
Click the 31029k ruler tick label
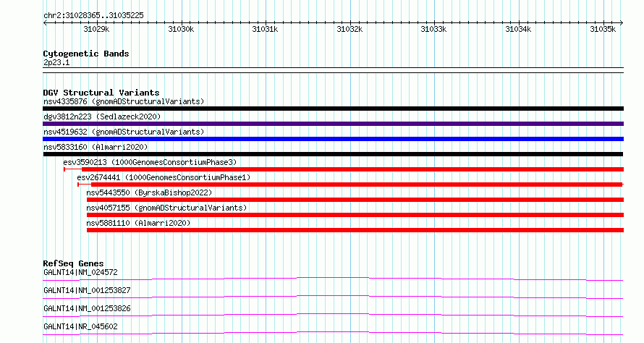tap(96, 29)
